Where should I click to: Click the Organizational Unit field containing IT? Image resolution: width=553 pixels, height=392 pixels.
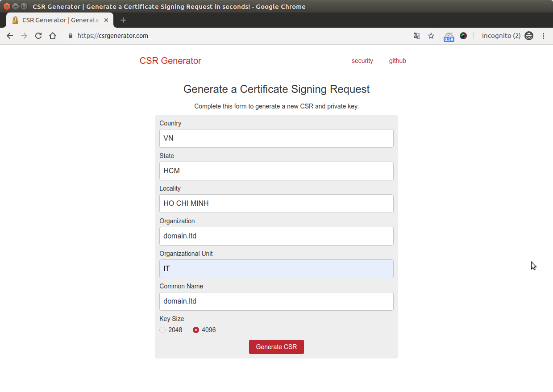276,268
